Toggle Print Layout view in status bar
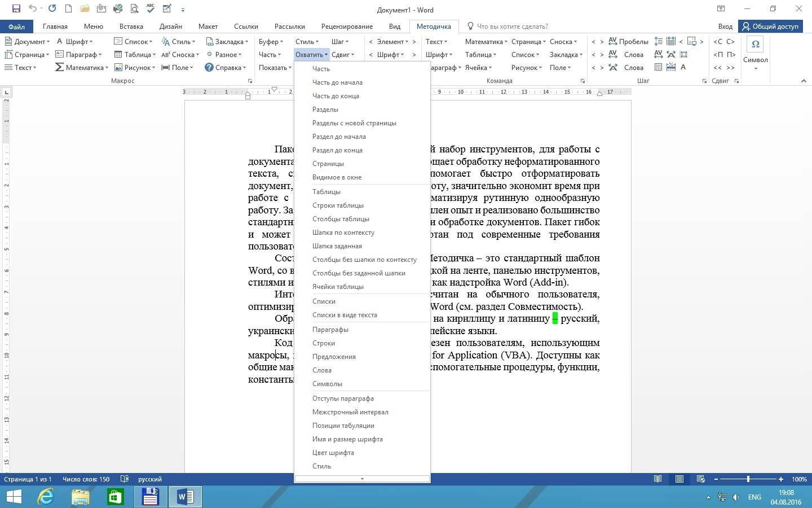Image resolution: width=812 pixels, height=508 pixels. tap(679, 479)
